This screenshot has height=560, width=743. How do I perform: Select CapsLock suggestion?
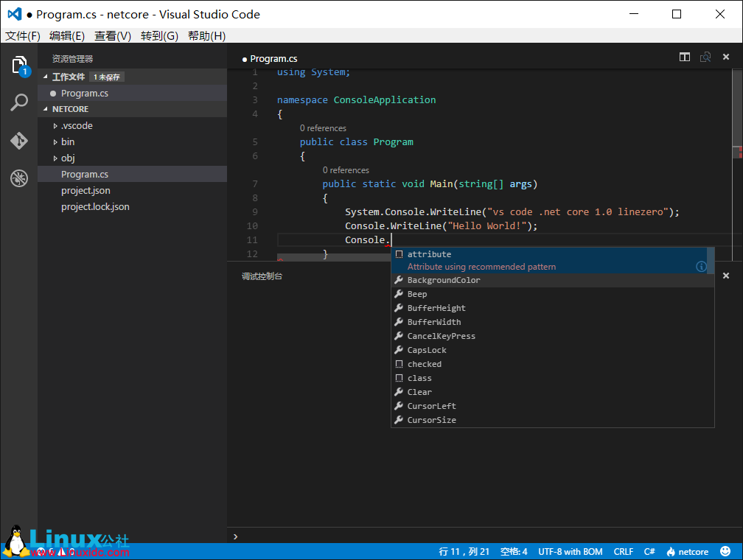pos(553,350)
